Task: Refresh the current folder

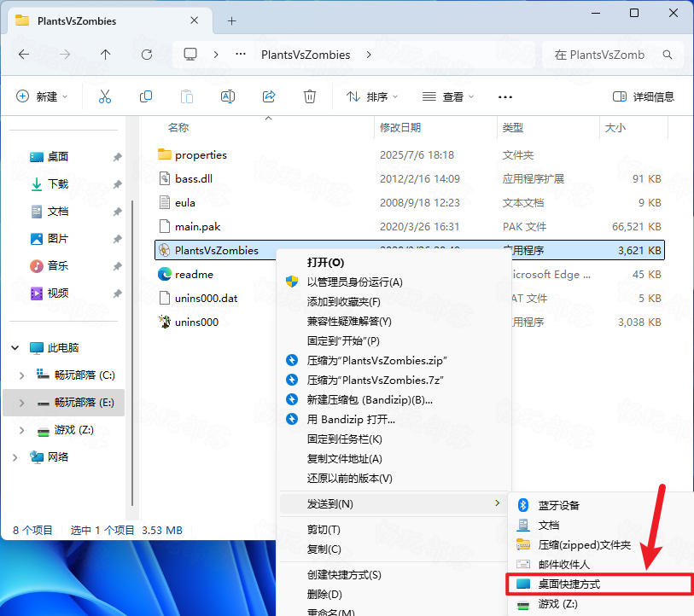Action: coord(147,55)
